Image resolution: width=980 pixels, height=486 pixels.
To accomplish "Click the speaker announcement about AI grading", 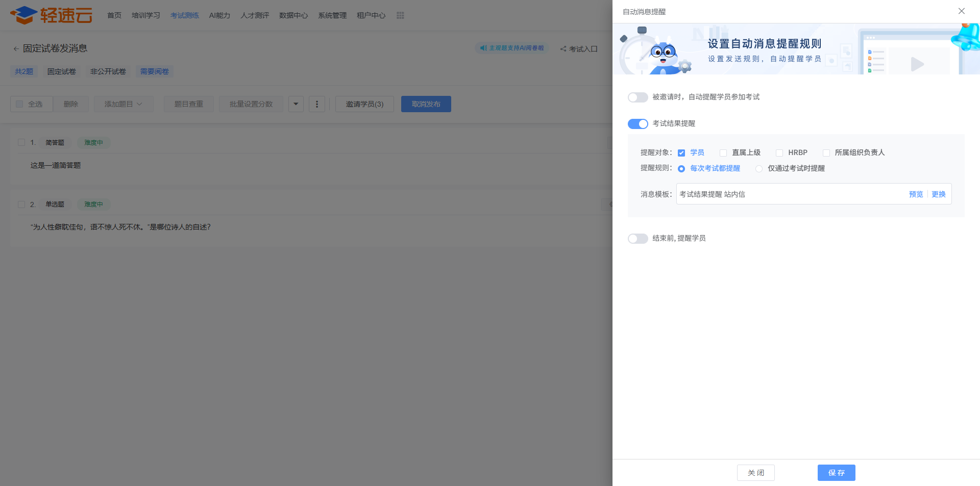I will click(512, 48).
